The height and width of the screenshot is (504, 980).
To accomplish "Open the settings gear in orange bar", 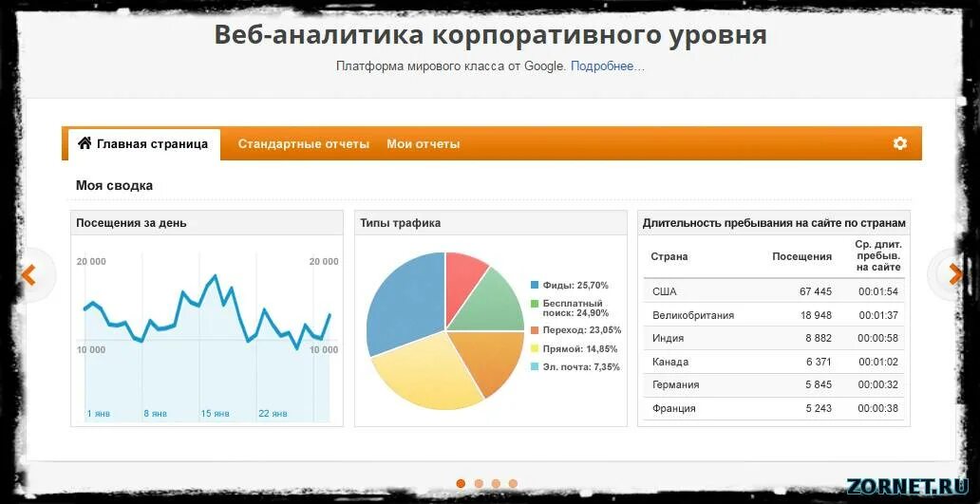I will point(899,143).
